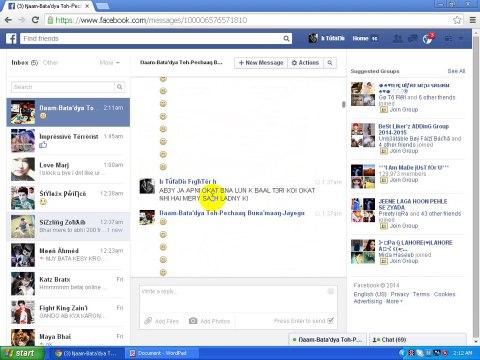Open the Fight King Zain'i conversation
Viewport: 480px width, 360px height.
68,312
